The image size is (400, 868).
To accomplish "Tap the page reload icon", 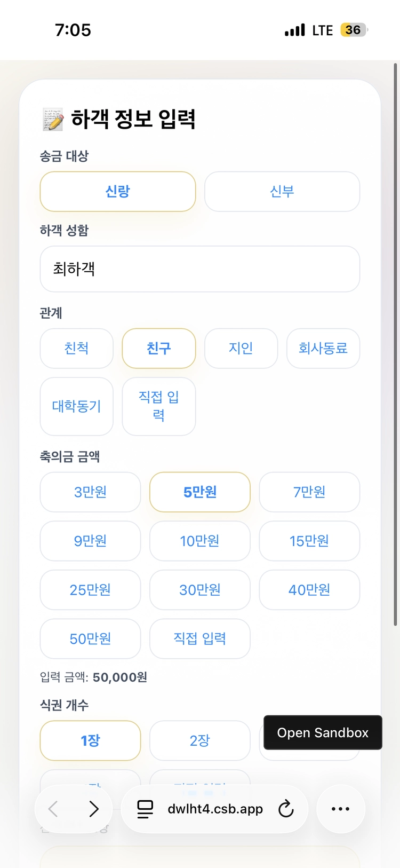I will coord(286,809).
